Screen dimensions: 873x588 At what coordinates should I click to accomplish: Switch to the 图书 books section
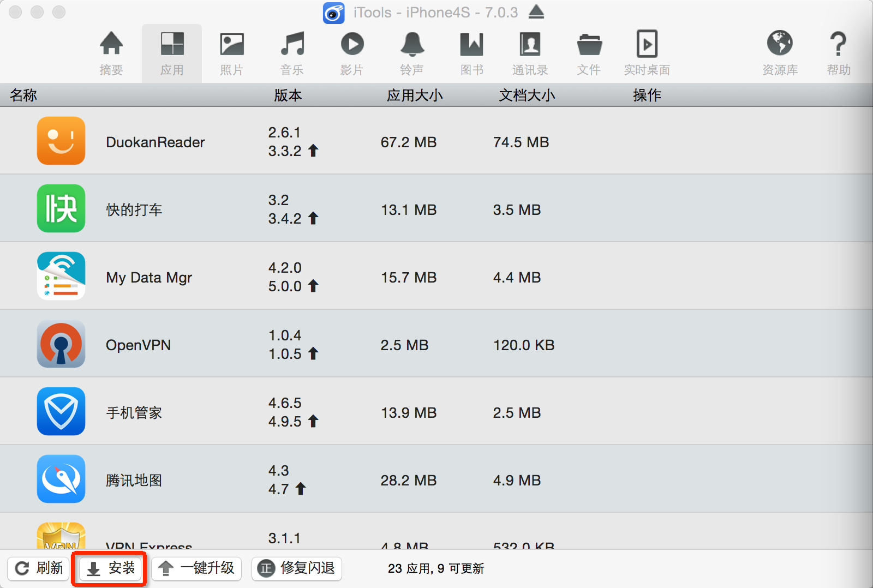(x=472, y=53)
